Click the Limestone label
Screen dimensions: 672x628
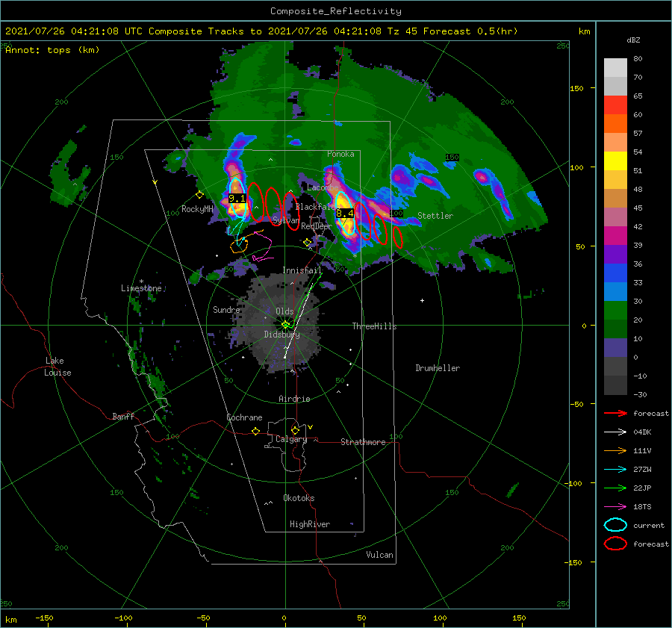[141, 288]
